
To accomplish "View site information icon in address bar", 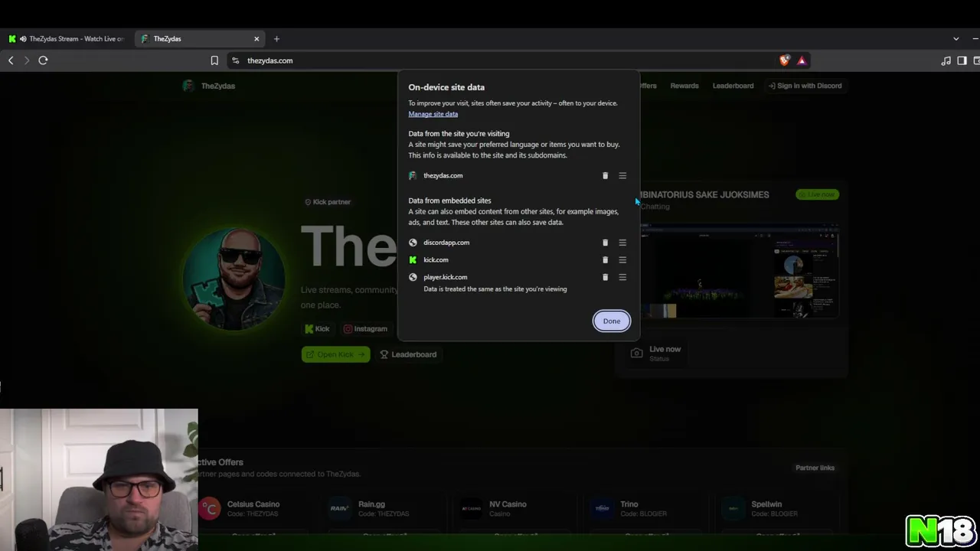I will pyautogui.click(x=236, y=60).
